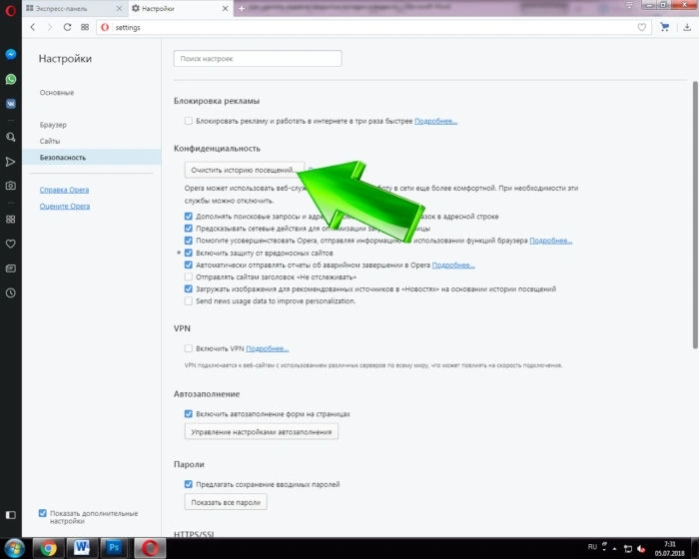699x559 pixels.
Task: Close the Экспресс-панель tab
Action: [x=119, y=8]
